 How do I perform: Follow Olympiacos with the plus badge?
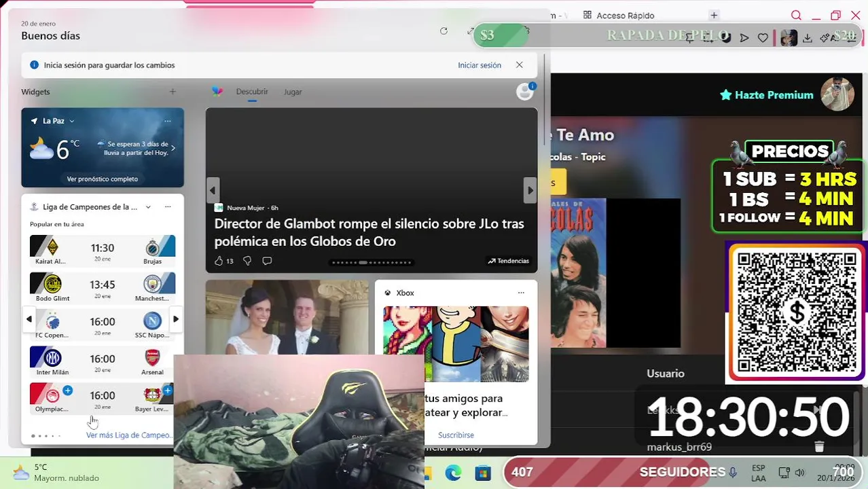pos(68,391)
